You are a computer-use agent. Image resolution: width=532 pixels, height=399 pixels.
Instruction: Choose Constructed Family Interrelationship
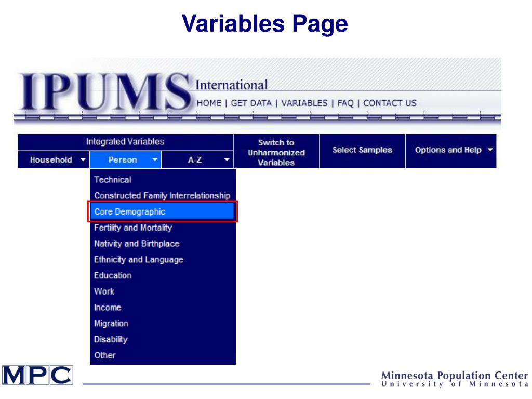point(163,195)
